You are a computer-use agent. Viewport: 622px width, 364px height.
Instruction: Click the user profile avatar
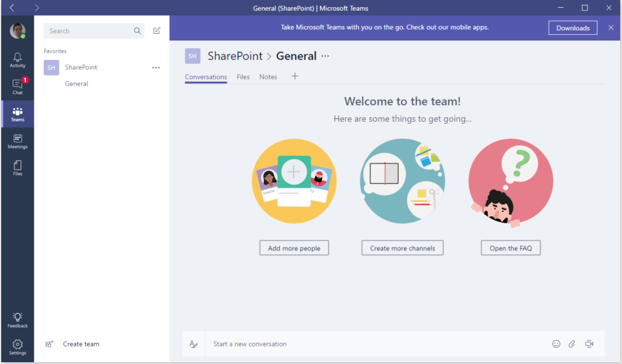[x=18, y=31]
